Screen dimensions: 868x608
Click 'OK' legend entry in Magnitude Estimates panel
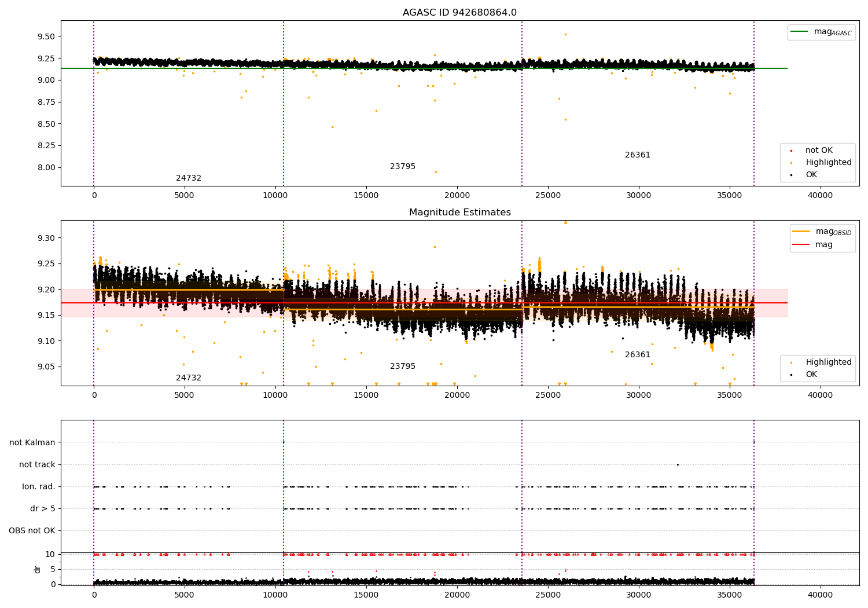pos(804,375)
